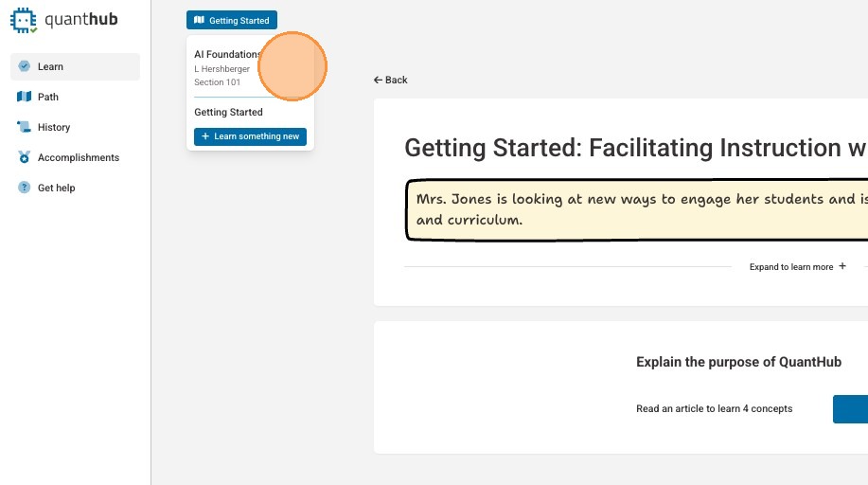
Task: Go to the Path menu item
Action: (x=48, y=97)
